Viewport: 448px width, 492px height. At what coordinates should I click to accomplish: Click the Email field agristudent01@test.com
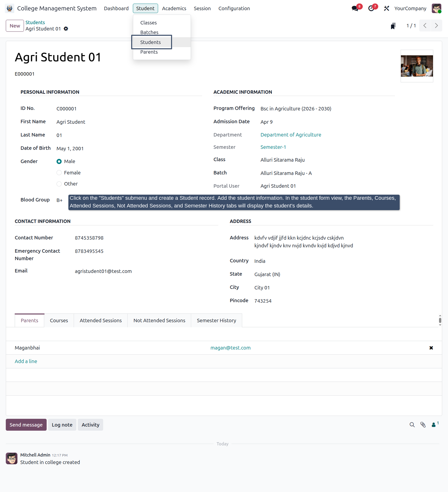tap(103, 271)
